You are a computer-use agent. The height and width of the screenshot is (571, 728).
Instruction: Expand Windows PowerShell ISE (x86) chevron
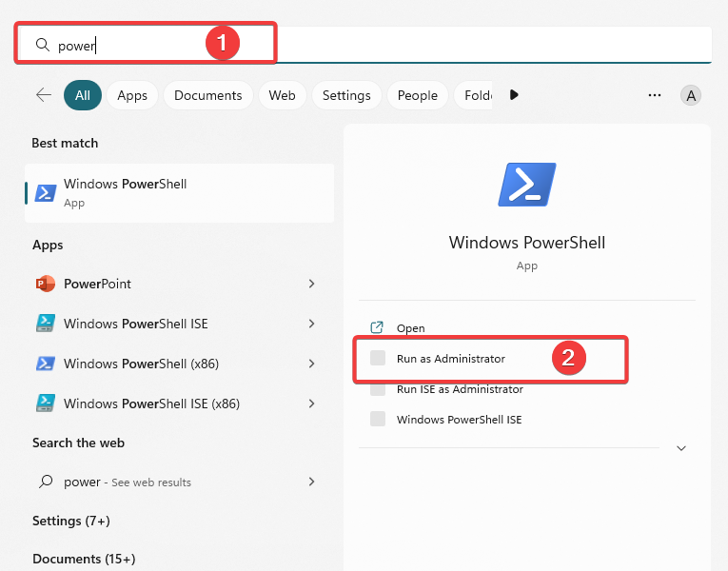pos(311,404)
